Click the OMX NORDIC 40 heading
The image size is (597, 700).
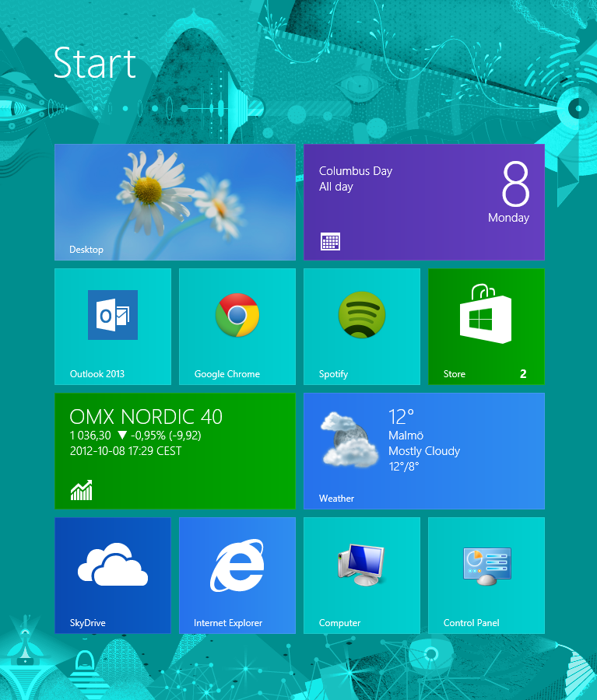coord(146,417)
